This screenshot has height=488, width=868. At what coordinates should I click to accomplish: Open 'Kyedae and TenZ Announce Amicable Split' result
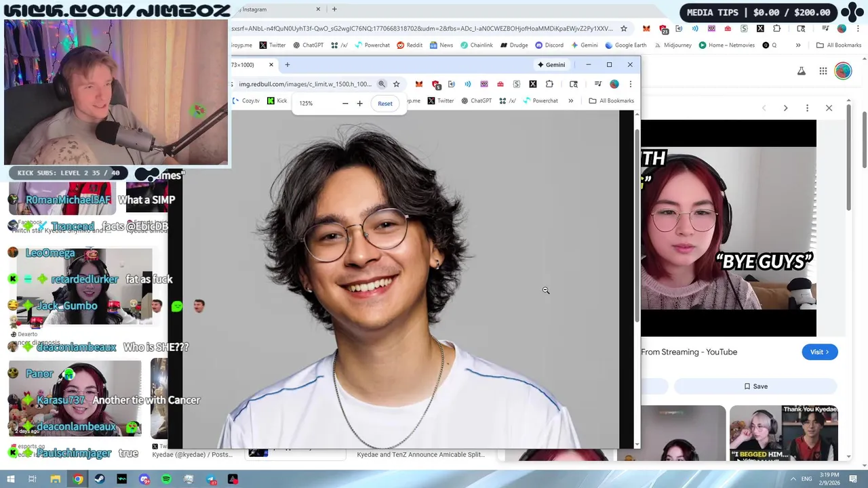point(420,454)
